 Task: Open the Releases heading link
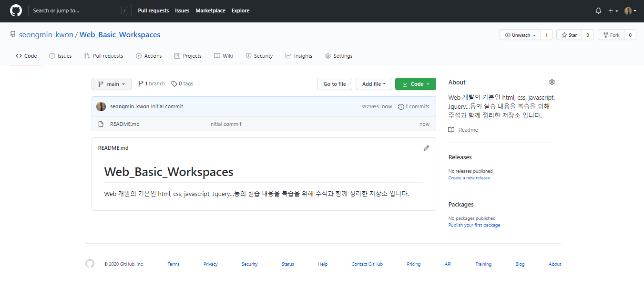(460, 157)
